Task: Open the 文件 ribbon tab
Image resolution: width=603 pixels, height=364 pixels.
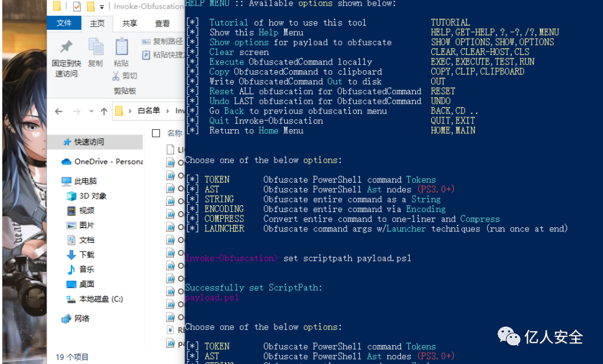Action: coord(64,23)
